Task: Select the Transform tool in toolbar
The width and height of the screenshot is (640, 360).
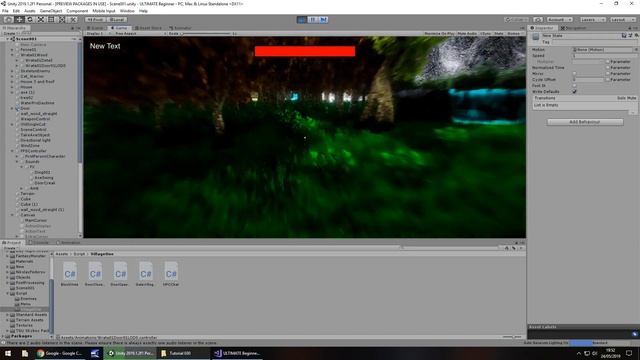Action: (62, 20)
